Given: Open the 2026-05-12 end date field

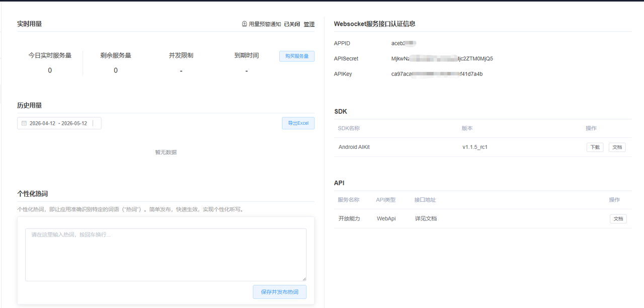Looking at the screenshot, I should tap(74, 123).
